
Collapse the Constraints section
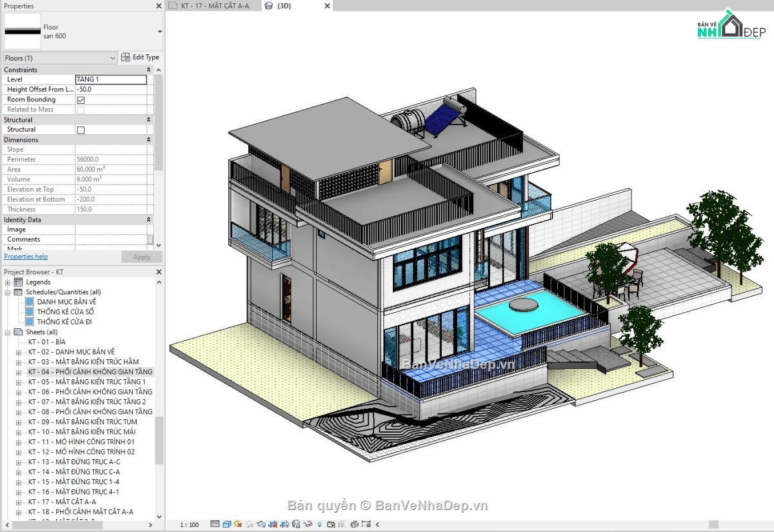[149, 70]
